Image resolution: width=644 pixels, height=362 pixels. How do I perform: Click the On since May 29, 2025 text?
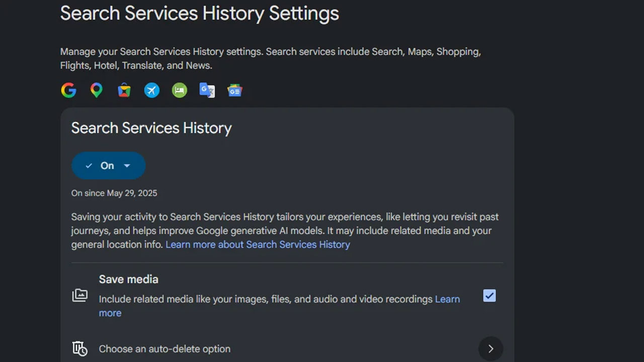[x=114, y=193]
